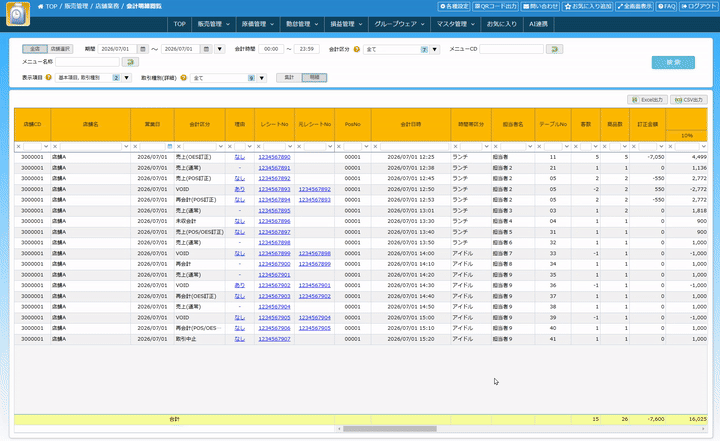The width and height of the screenshot is (720, 441).
Task: Go to お気に入り in the nav bar
Action: (x=501, y=24)
